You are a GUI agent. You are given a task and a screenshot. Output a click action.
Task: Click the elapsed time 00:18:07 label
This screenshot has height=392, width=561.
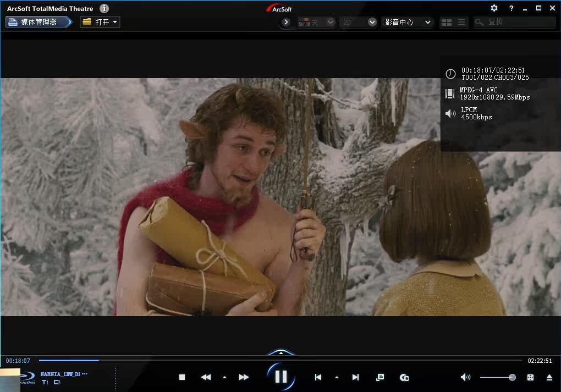point(18,361)
